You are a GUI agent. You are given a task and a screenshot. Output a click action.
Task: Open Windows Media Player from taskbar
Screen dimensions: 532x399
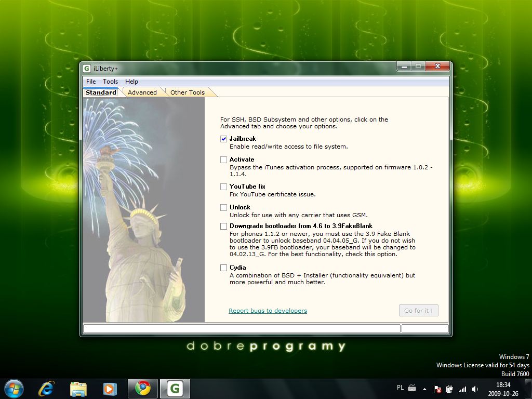click(110, 389)
